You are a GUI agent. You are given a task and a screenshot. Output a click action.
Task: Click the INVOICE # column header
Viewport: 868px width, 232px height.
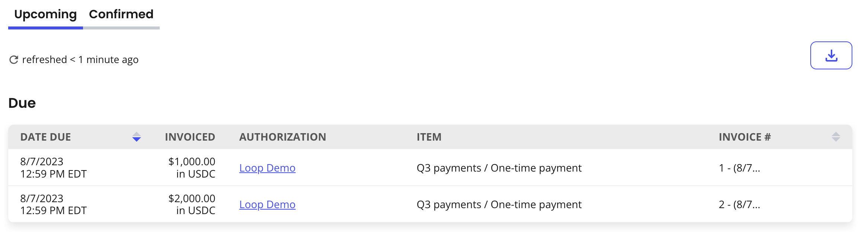[744, 137]
